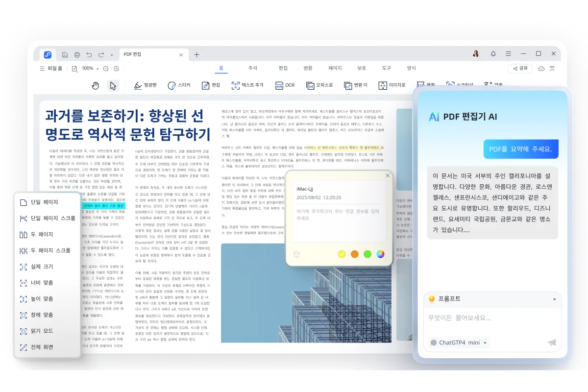This screenshot has height=392, width=588.
Task: Expand the 100% zoom level dropdown
Action: point(98,69)
